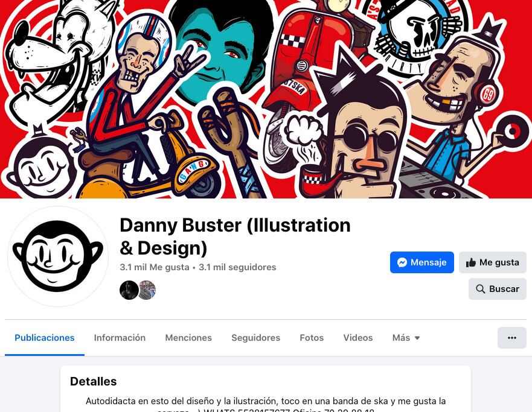The image size is (532, 412).
Task: Click the Messenger icon in Mensaje button
Action: [402, 262]
